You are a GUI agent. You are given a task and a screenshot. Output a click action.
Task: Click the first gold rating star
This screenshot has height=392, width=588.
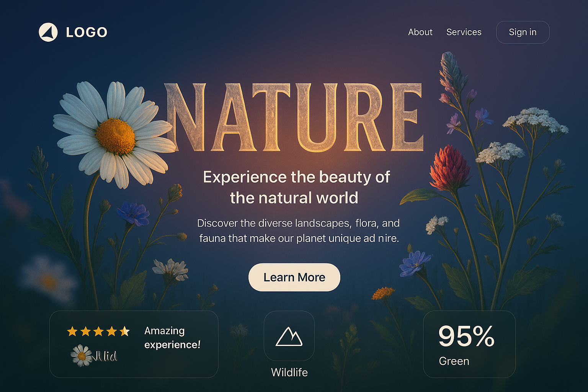coord(72,331)
